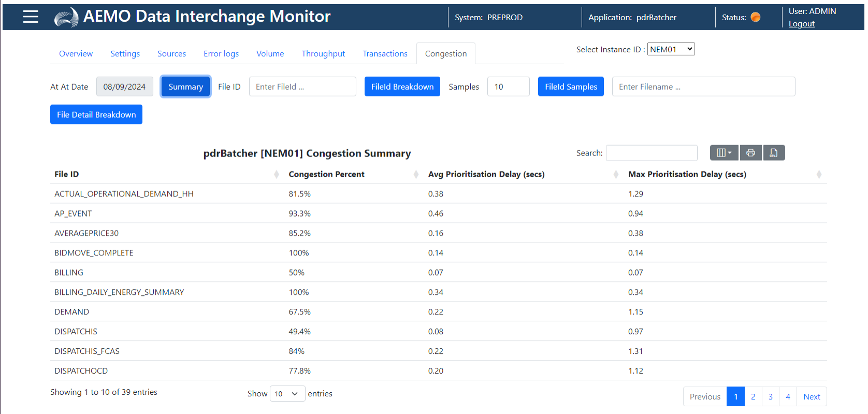This screenshot has height=414, width=868.
Task: Go to the Sources tab
Action: pyautogui.click(x=171, y=54)
